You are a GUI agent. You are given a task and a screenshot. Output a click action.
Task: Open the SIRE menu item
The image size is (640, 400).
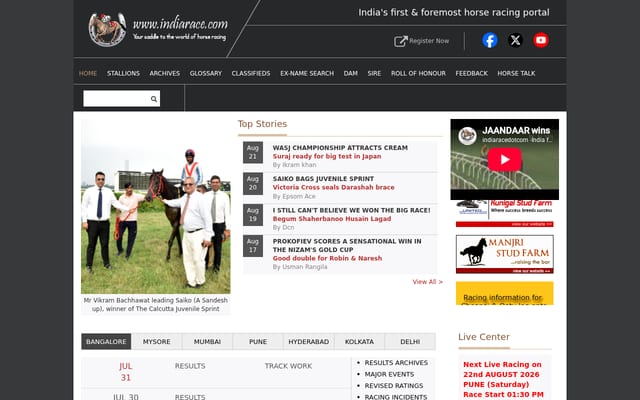click(x=374, y=73)
